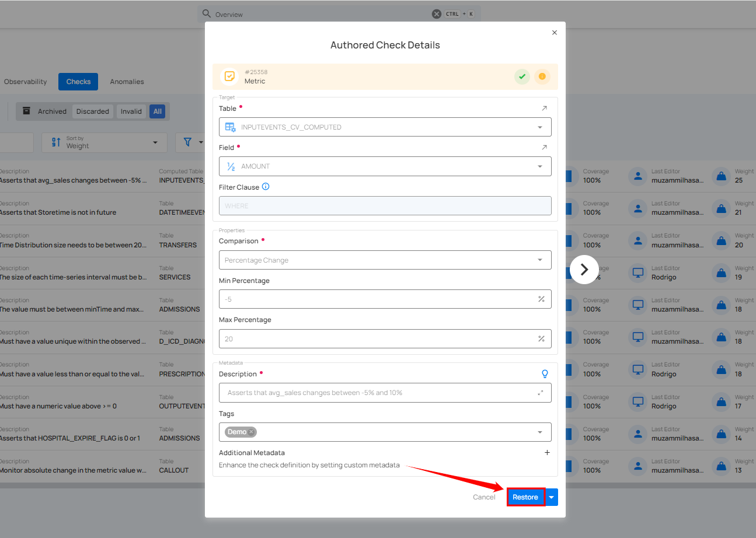Clear the Overview search text
This screenshot has width=756, height=538.
[x=437, y=14]
